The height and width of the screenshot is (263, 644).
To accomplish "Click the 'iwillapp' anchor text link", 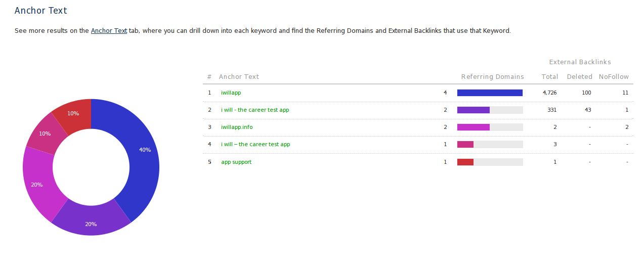I will pyautogui.click(x=231, y=93).
